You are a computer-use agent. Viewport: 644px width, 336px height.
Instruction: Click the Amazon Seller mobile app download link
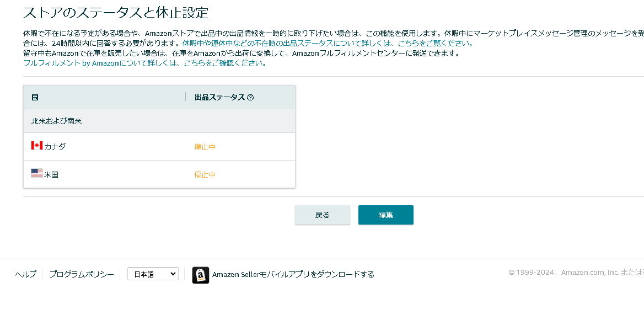[x=293, y=274]
